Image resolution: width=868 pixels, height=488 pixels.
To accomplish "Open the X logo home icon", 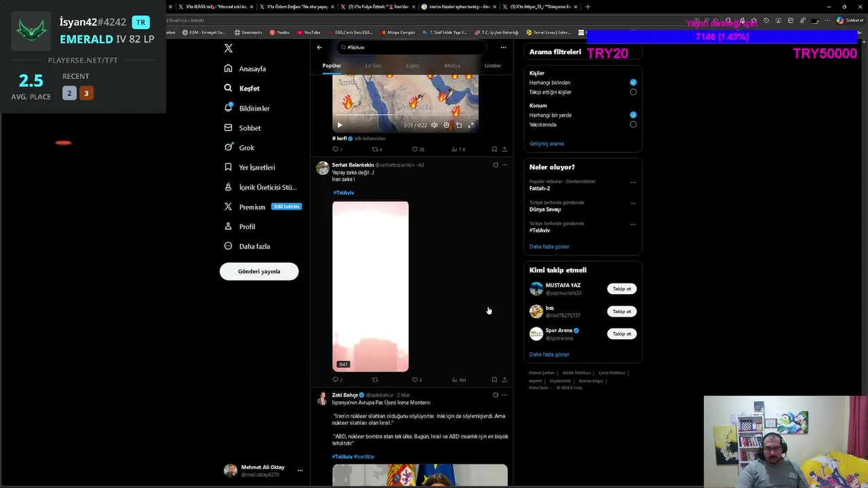I will point(229,48).
